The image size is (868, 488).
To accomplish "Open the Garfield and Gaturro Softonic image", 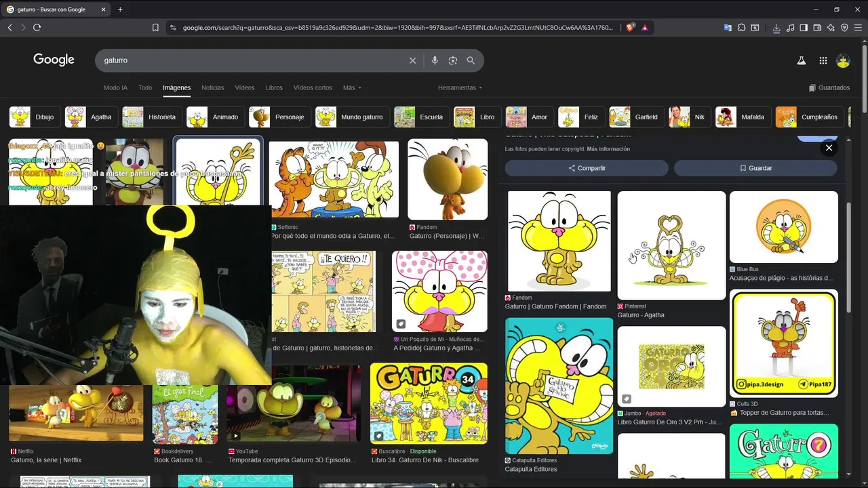I will [334, 180].
